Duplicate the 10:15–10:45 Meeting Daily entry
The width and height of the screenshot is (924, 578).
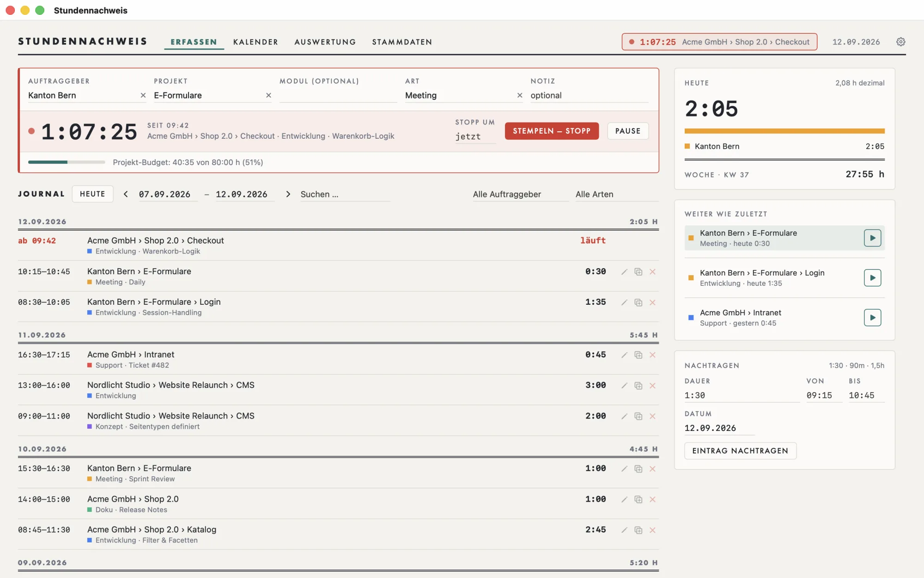pos(638,272)
